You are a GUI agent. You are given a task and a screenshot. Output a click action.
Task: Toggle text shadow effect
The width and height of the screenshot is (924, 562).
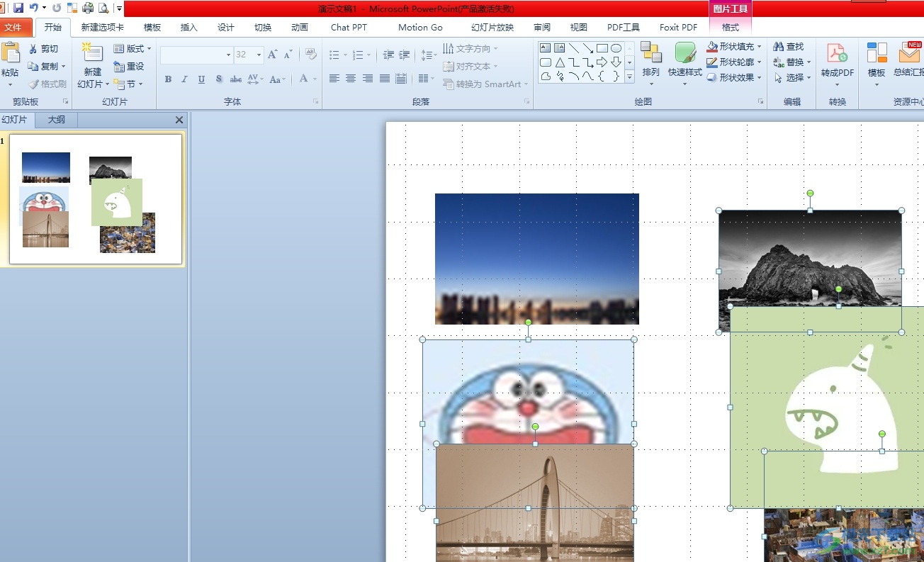(x=218, y=79)
